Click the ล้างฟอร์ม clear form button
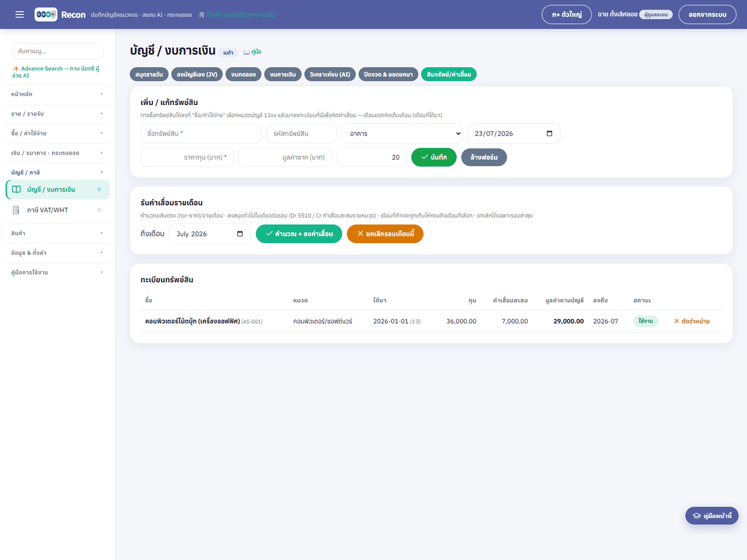 (484, 157)
